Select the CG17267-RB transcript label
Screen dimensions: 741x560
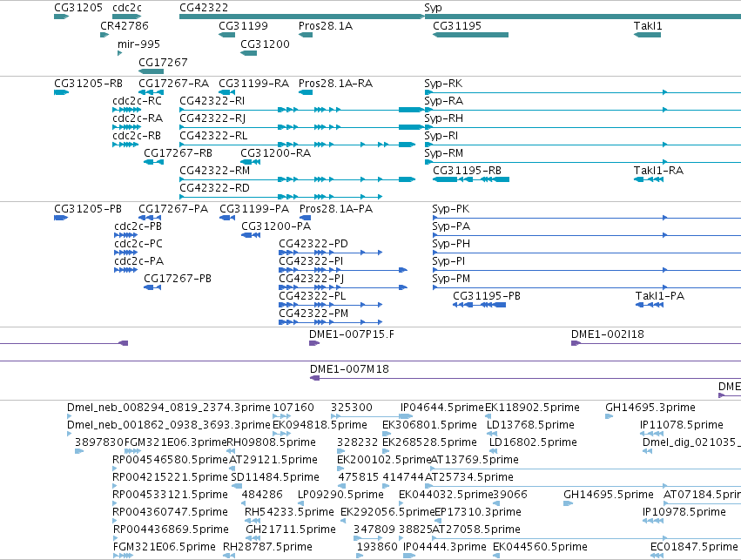click(179, 153)
